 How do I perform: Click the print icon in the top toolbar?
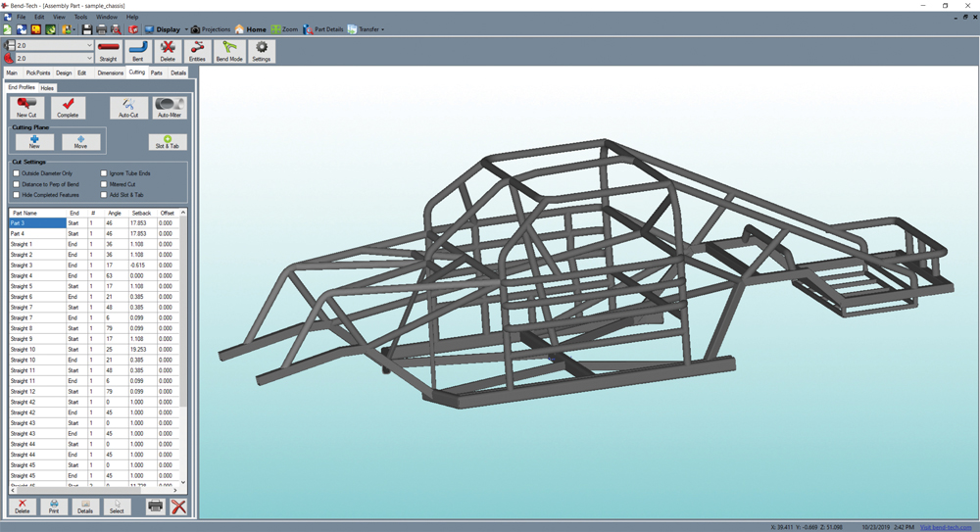pyautogui.click(x=101, y=29)
